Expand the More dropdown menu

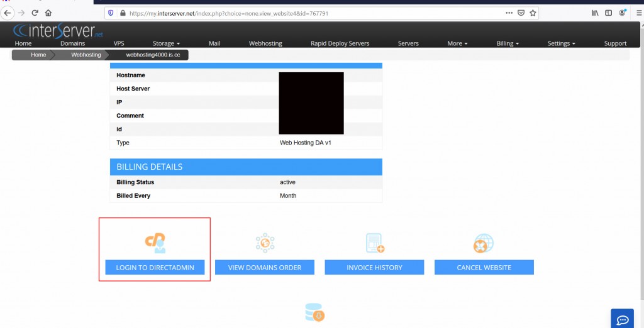click(x=458, y=43)
